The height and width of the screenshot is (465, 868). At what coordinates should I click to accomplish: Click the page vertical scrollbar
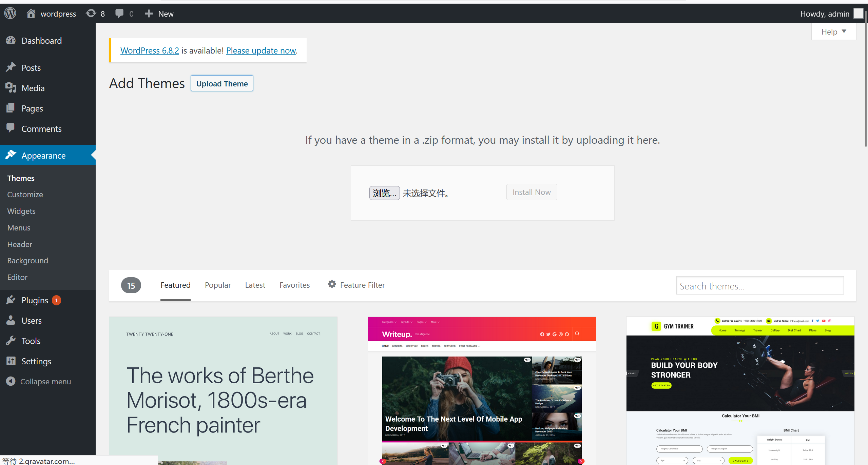click(866, 78)
